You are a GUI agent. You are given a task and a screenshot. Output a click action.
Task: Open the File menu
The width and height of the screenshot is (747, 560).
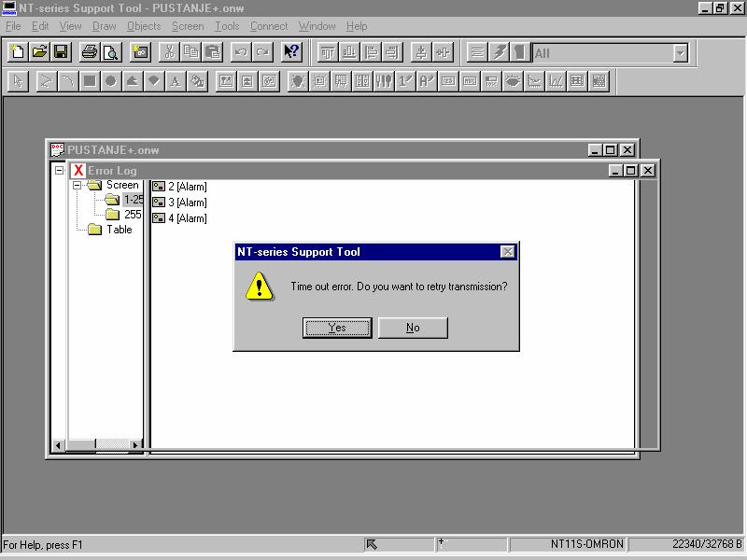point(13,26)
